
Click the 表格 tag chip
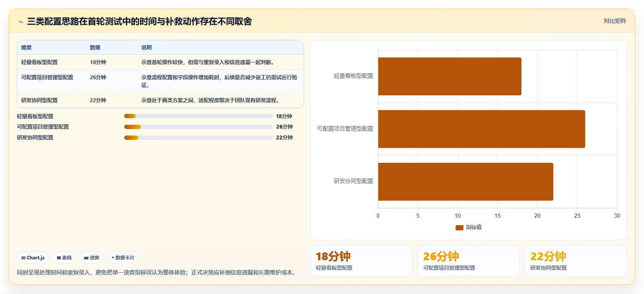point(64,258)
